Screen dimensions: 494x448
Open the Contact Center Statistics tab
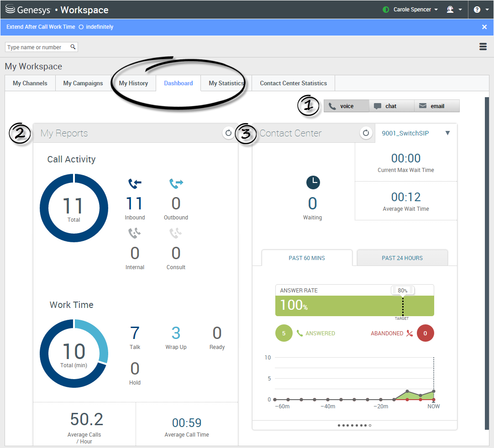coord(293,83)
